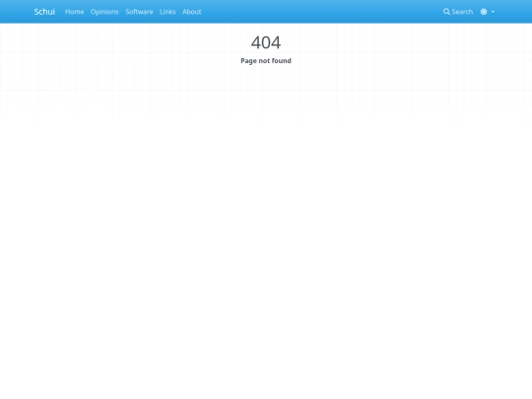This screenshot has height=399, width=532.
Task: Open the About page
Action: tap(192, 12)
